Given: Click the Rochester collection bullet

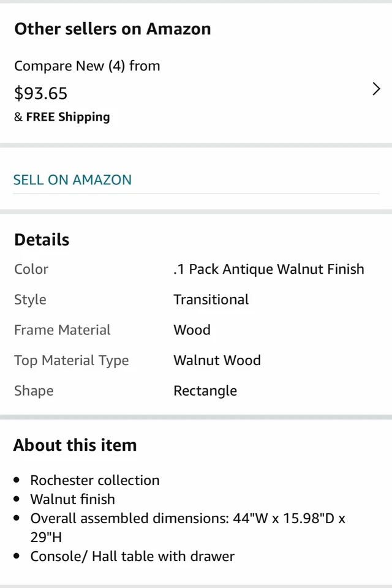Looking at the screenshot, I should point(95,480).
